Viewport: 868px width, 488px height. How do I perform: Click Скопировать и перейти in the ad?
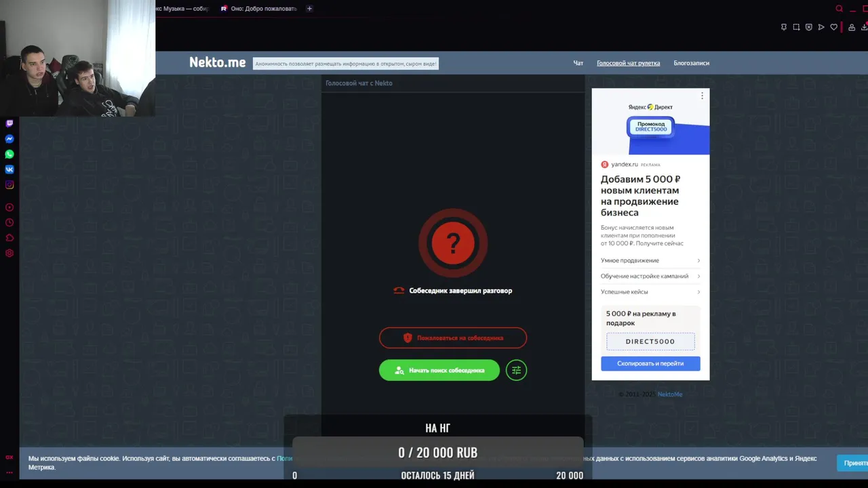point(650,363)
